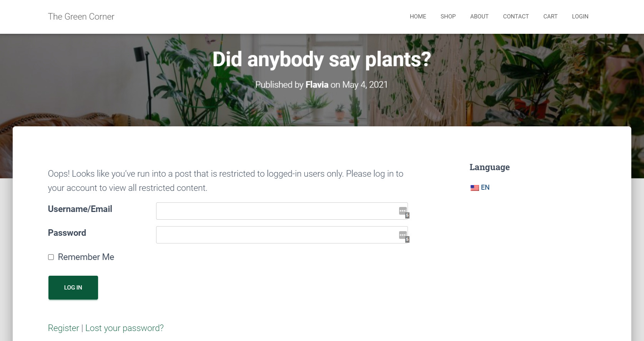Screen dimensions: 644x341
Task: Click the LOG IN button
Action: coord(73,288)
